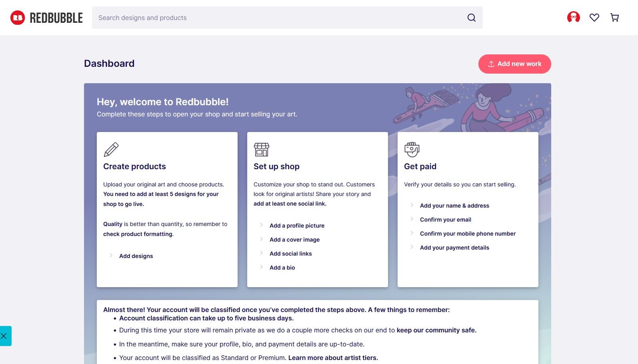Expand the Add a profile picture chevron
The image size is (638, 364).
tap(262, 225)
